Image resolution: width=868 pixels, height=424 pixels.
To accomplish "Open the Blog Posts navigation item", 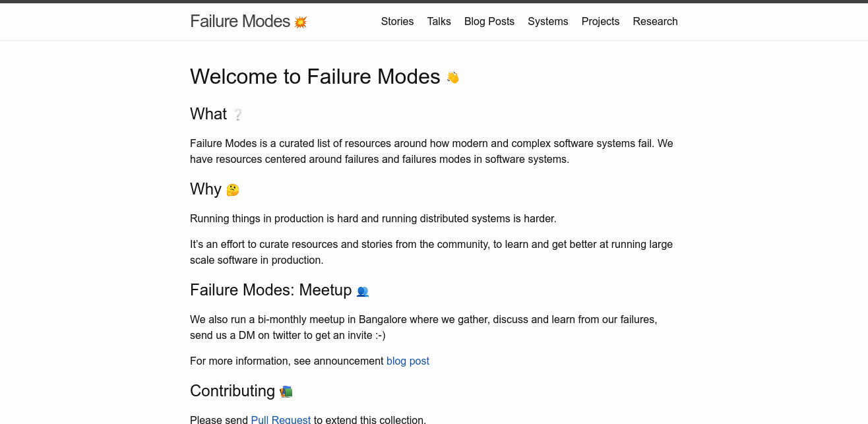I will point(489,21).
